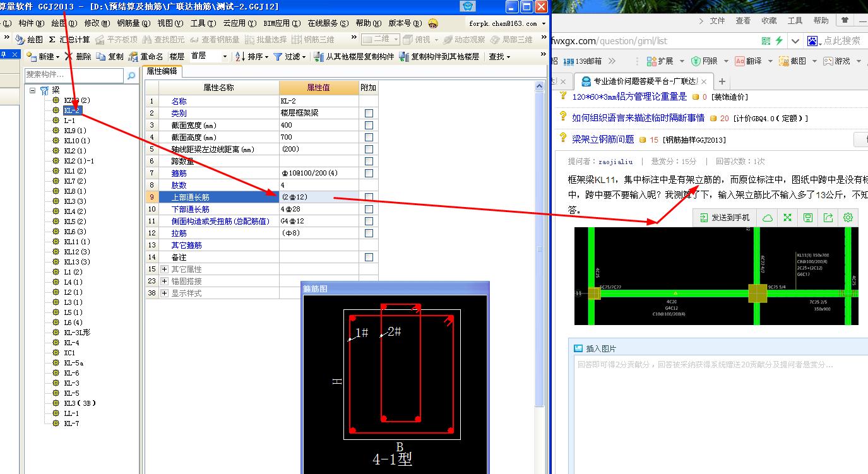Check 附加 box for 截面高度 row
The width and height of the screenshot is (868, 474).
369,138
